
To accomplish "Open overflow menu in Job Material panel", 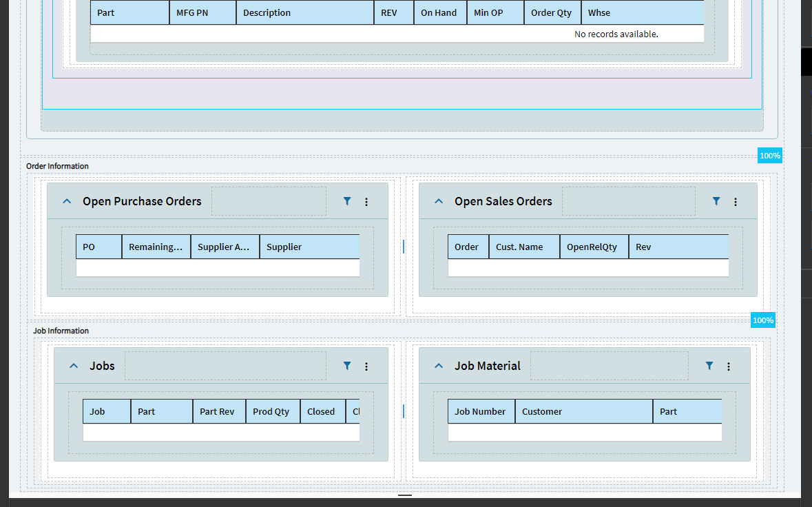I will point(729,366).
